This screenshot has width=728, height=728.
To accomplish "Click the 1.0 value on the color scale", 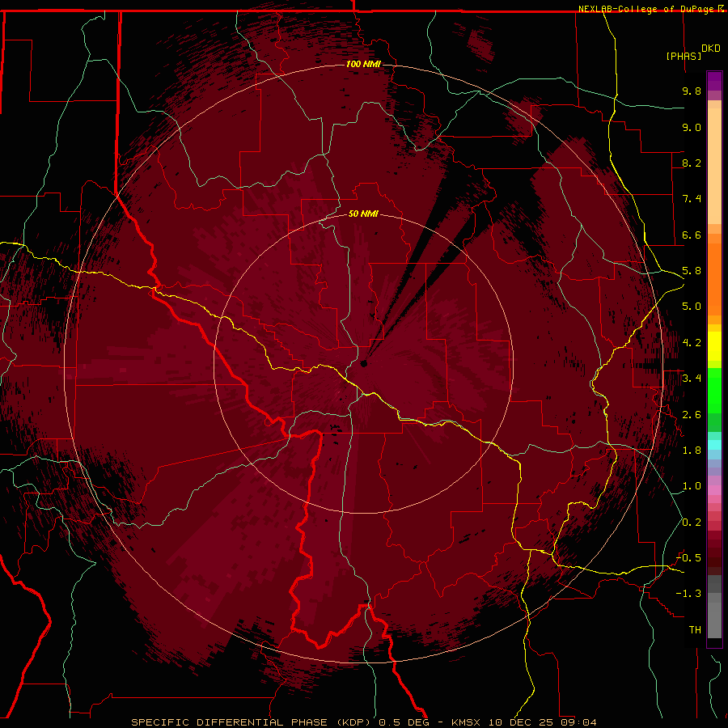I will (692, 486).
